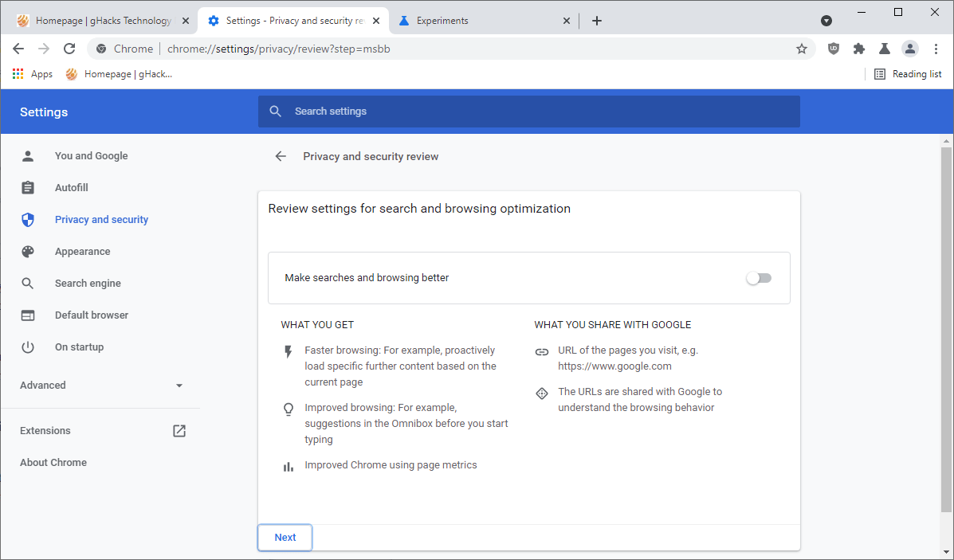Click the clipboard icon beside Autofill
This screenshot has height=560, width=954.
28,188
